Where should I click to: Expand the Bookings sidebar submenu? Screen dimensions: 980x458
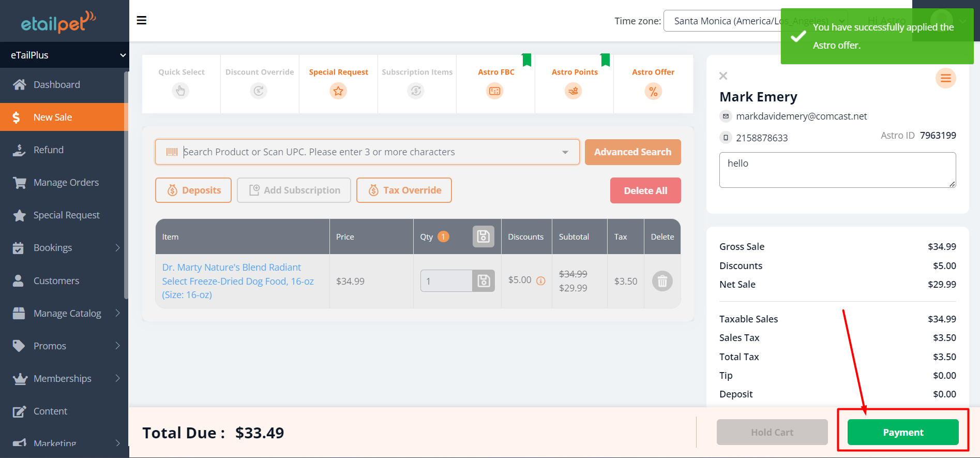(117, 248)
